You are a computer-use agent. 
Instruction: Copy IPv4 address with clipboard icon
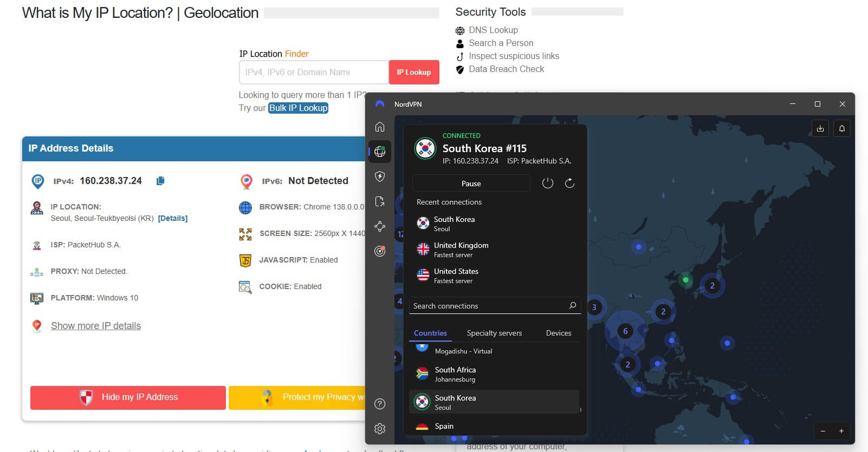click(x=160, y=181)
